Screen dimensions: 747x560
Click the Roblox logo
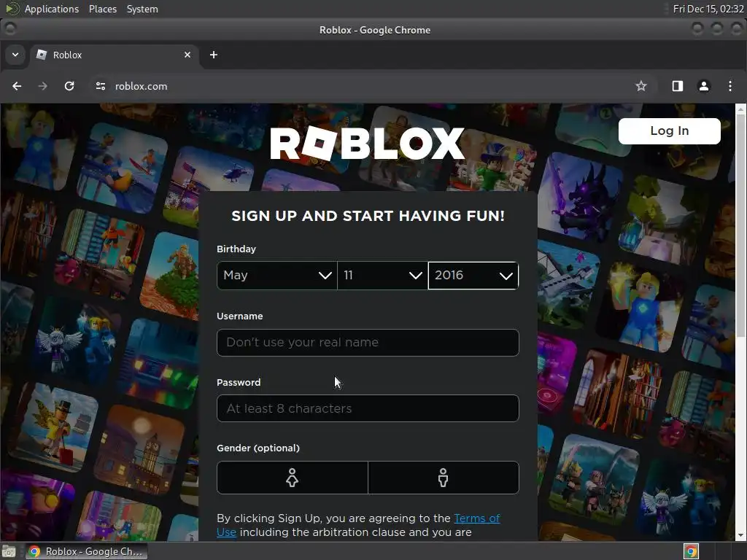coord(368,144)
